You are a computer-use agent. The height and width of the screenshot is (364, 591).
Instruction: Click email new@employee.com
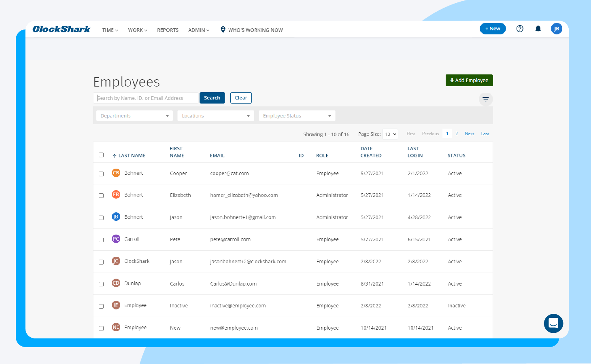coord(234,328)
